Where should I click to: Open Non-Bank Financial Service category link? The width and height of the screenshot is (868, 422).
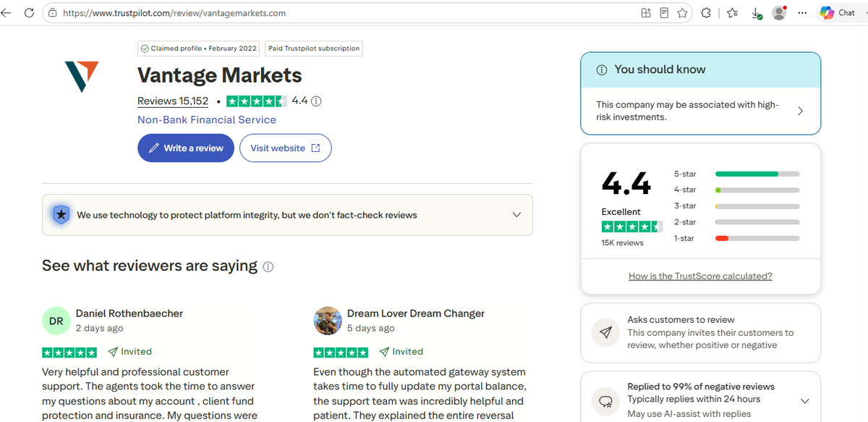[x=207, y=120]
